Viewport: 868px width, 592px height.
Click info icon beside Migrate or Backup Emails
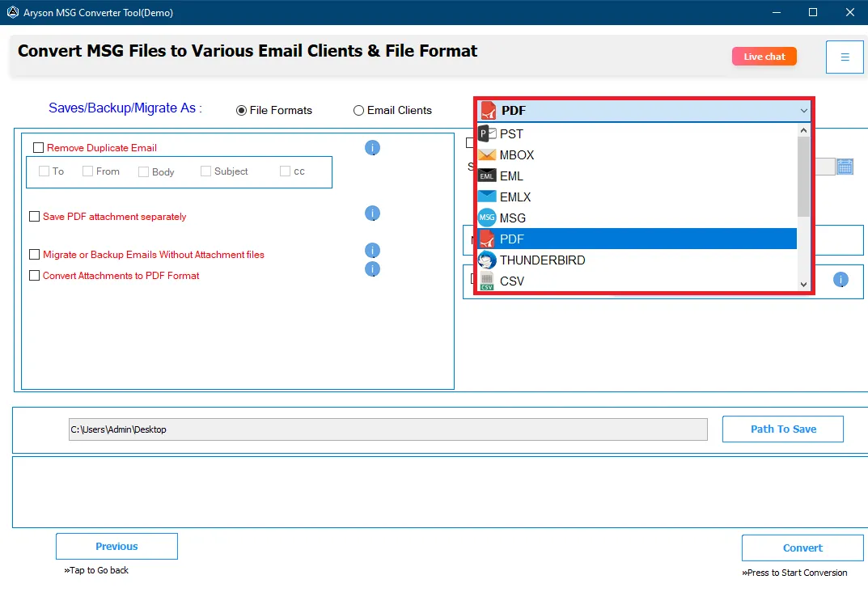point(373,251)
